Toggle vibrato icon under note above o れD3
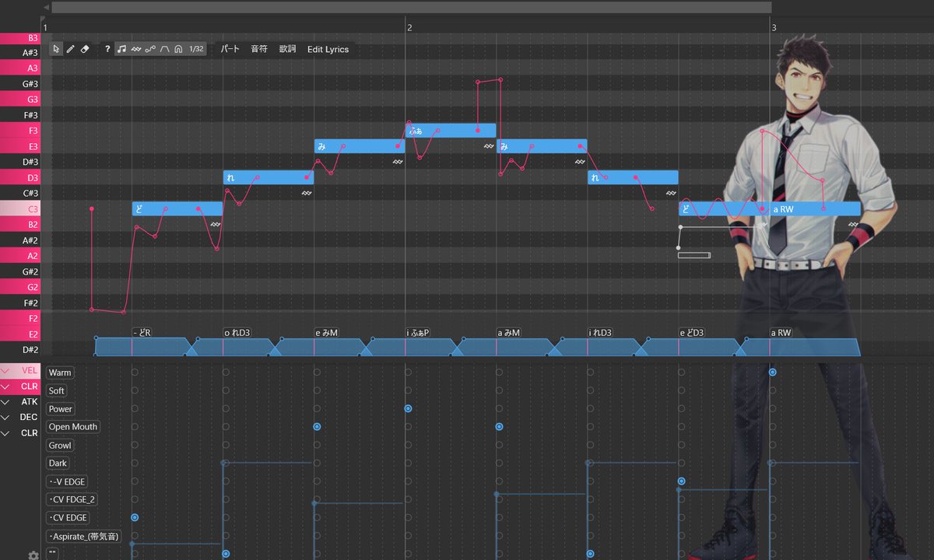Image resolution: width=934 pixels, height=560 pixels. click(307, 193)
